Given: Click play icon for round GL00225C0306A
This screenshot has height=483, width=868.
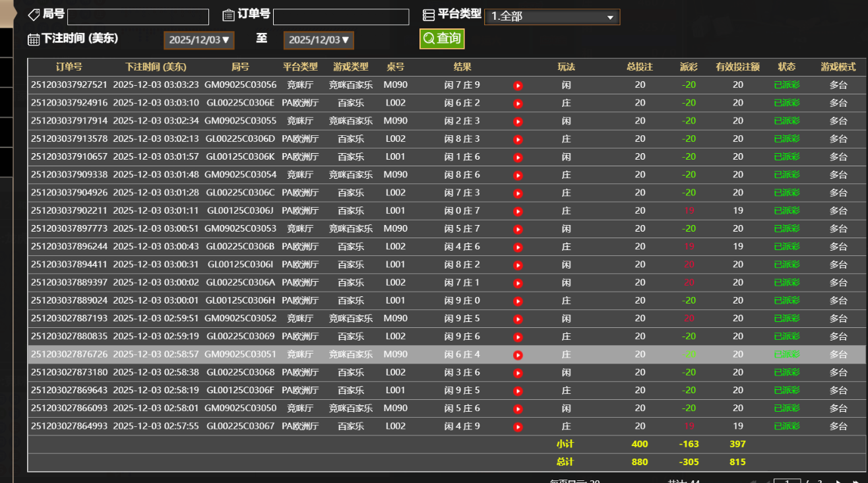Looking at the screenshot, I should tap(518, 283).
